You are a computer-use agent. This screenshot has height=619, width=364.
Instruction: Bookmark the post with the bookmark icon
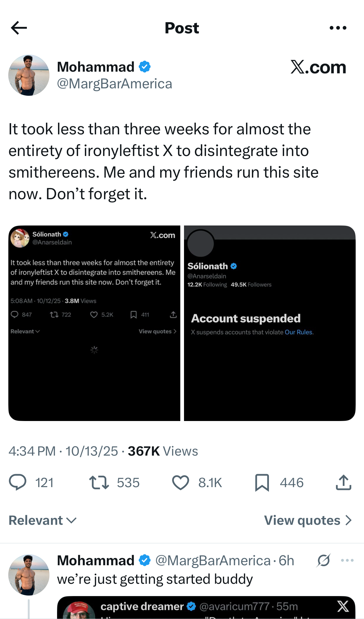(262, 482)
